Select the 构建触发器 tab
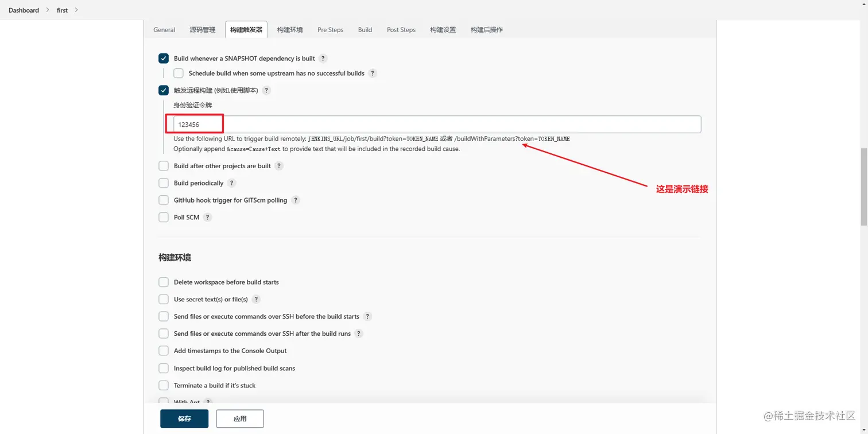The width and height of the screenshot is (868, 434). point(246,30)
